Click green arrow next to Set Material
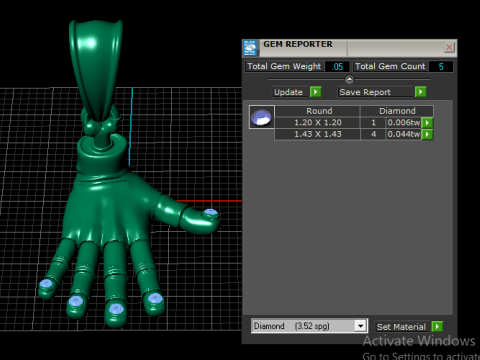The width and height of the screenshot is (480, 360). coord(437,326)
